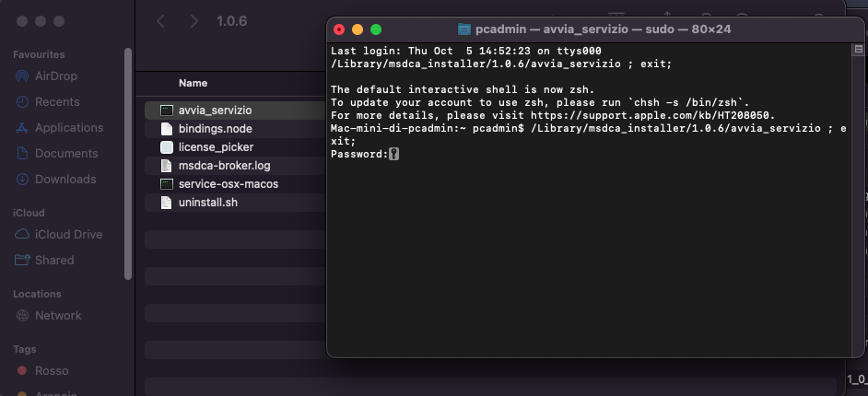Image resolution: width=868 pixels, height=396 pixels.
Task: Click the Favourites section heading
Action: (x=39, y=54)
